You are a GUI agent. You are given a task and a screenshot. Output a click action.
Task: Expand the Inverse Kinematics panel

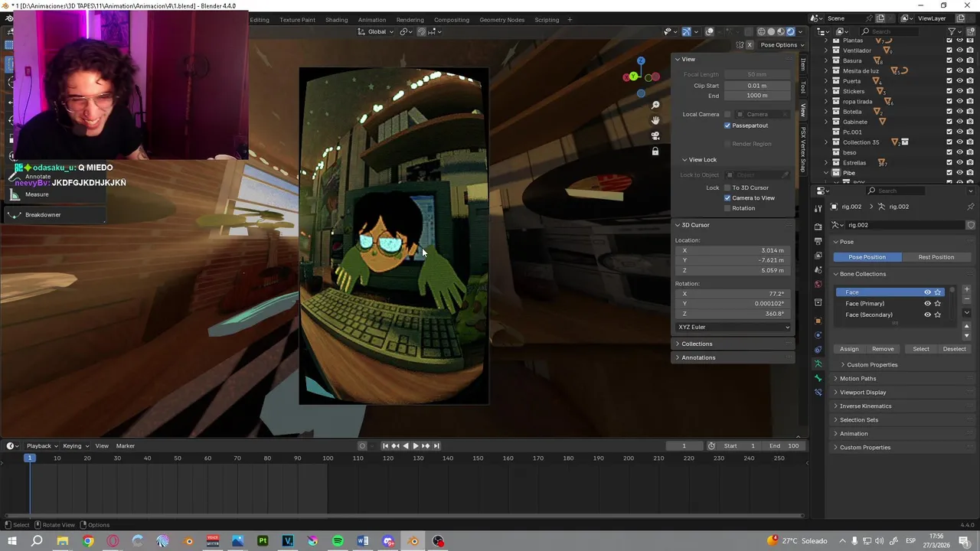[865, 406]
